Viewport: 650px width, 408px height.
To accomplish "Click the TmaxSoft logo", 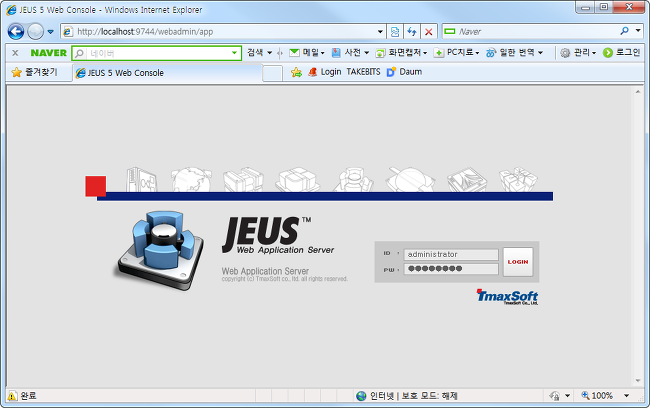I will [507, 297].
